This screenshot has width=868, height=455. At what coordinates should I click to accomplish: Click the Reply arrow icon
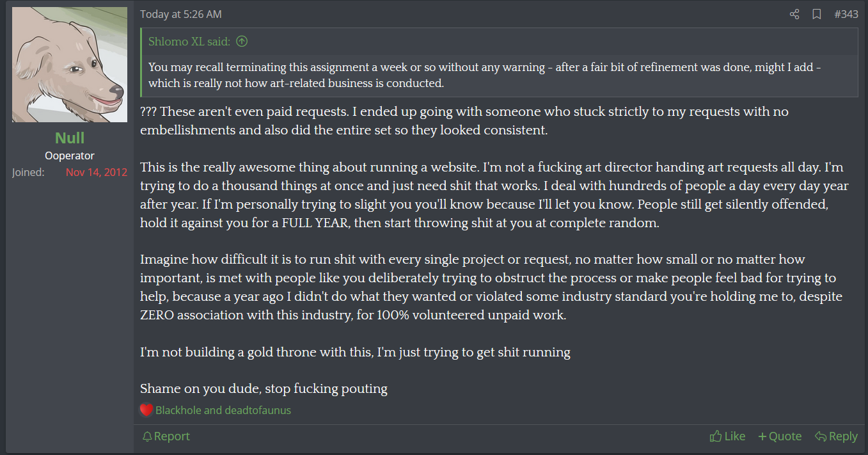coord(820,436)
